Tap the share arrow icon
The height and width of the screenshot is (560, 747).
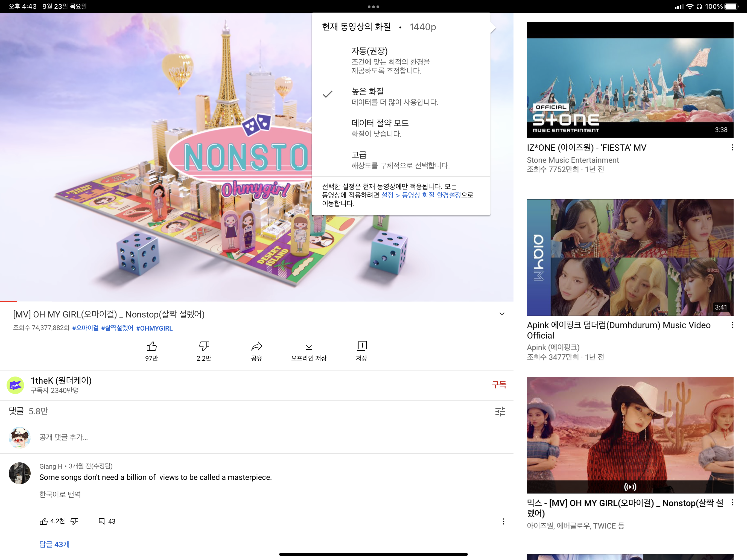(x=256, y=346)
